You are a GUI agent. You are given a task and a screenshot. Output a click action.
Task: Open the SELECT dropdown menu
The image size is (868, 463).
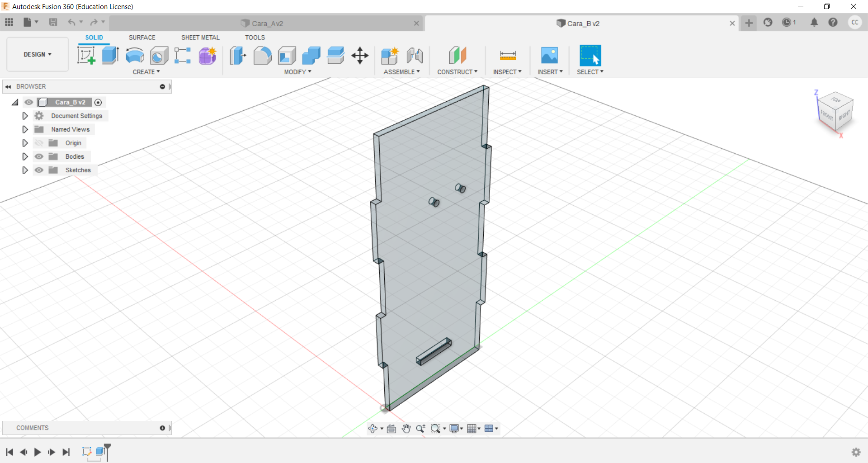[590, 72]
